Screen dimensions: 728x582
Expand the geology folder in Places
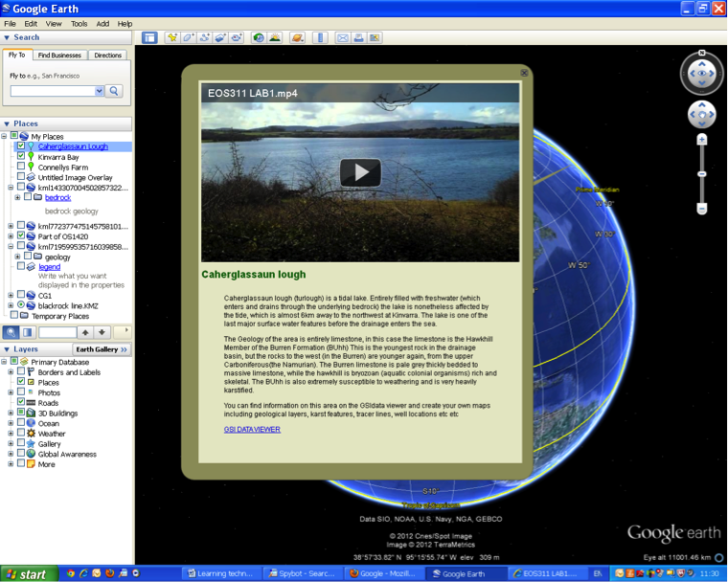coord(17,257)
